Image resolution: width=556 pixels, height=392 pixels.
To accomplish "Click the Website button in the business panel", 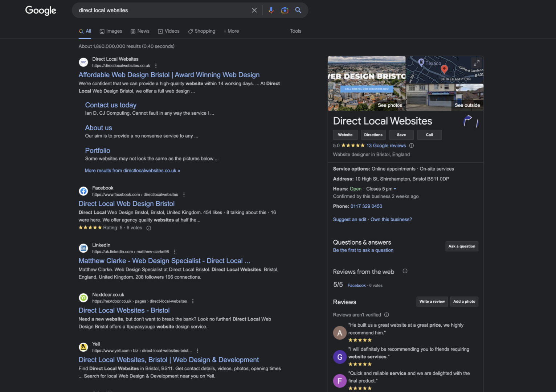I will 345,135.
